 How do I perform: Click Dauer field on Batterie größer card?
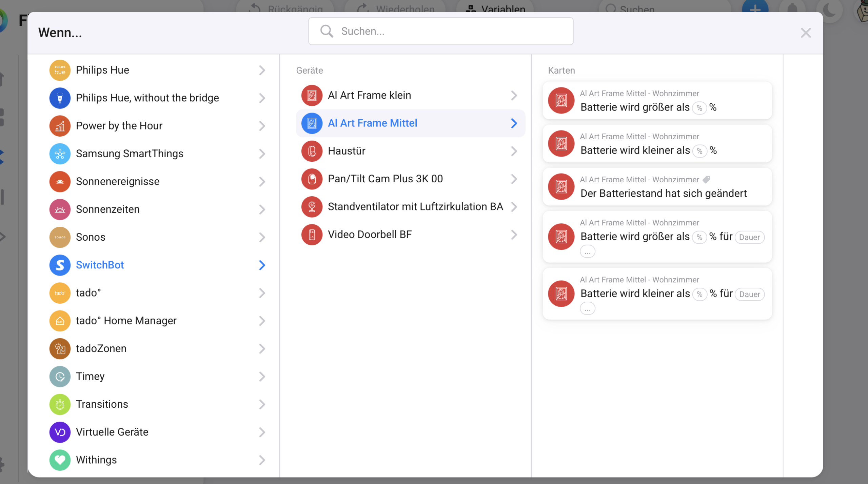pos(749,237)
